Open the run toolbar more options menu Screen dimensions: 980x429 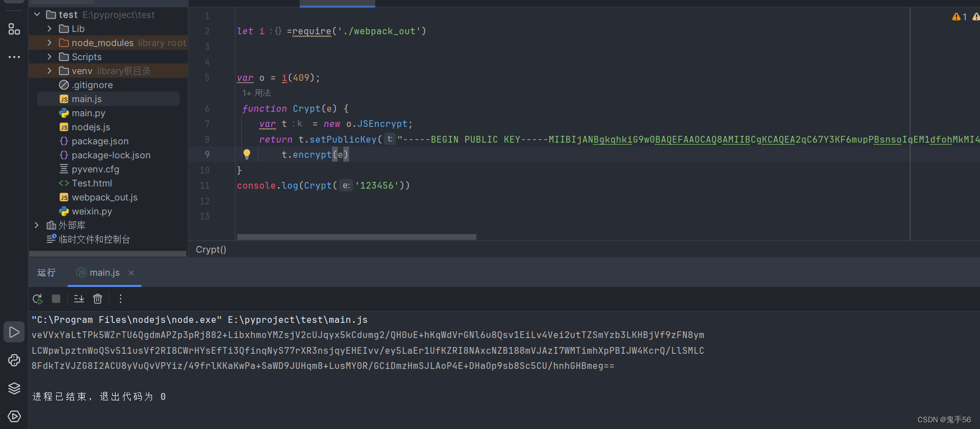(x=120, y=299)
